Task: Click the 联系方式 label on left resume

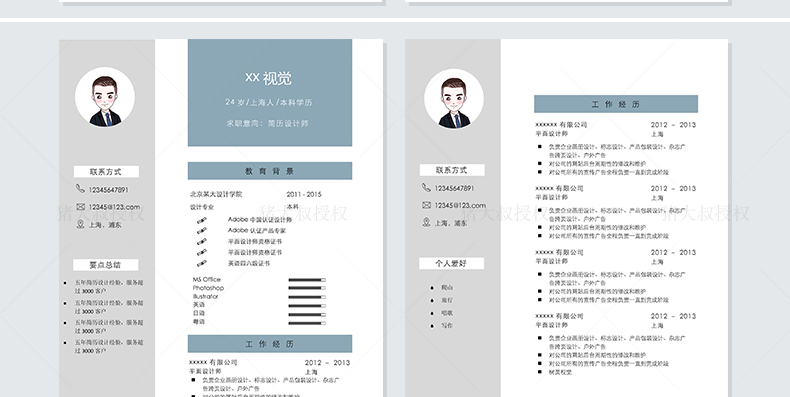Action: point(106,172)
